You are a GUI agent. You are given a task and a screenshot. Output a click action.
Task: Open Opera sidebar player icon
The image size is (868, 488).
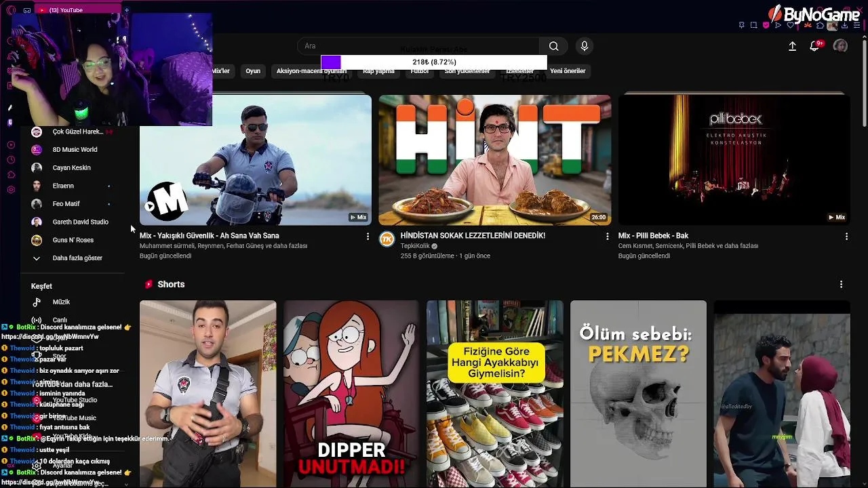(x=11, y=145)
